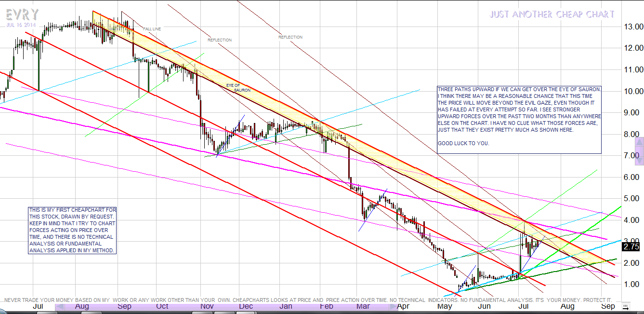Screen dimensions: 644x314
Task: Click the THREE PATHS UPWARD note box
Action: click(x=519, y=120)
